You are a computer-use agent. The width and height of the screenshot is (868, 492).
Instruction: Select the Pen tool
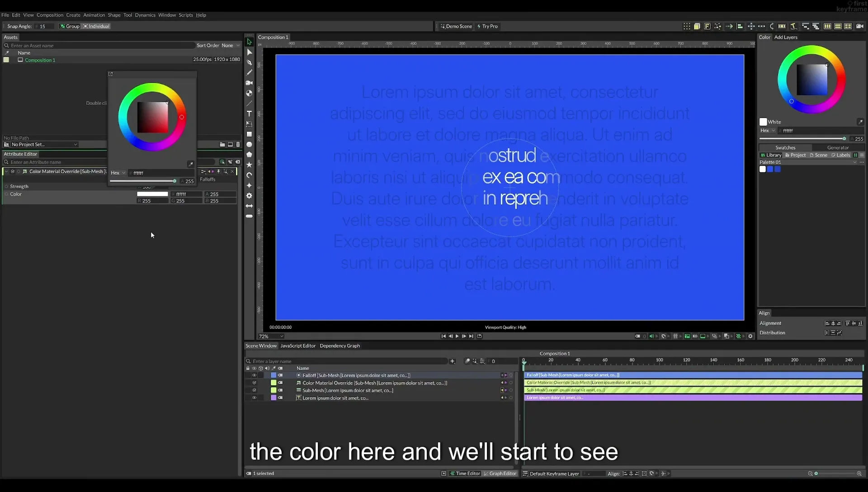pyautogui.click(x=249, y=62)
